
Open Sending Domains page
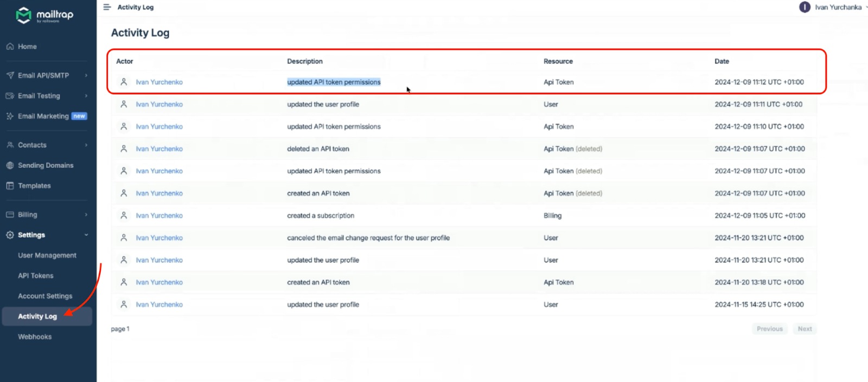click(x=46, y=165)
